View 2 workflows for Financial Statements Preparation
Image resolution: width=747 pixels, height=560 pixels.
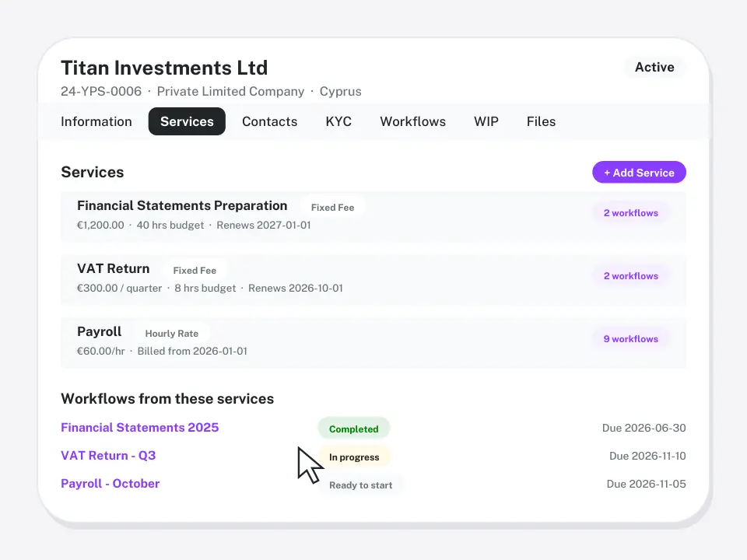click(x=631, y=213)
